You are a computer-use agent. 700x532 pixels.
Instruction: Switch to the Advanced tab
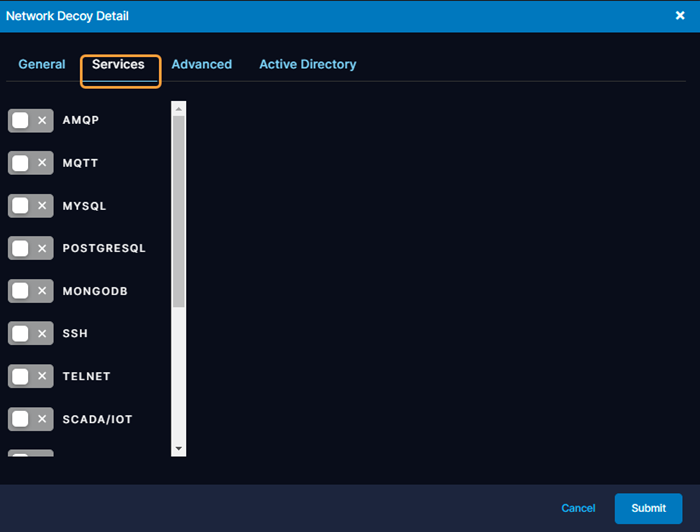click(201, 64)
